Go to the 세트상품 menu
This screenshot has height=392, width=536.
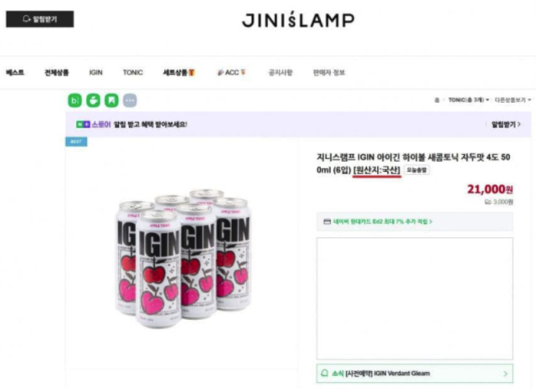pyautogui.click(x=178, y=73)
